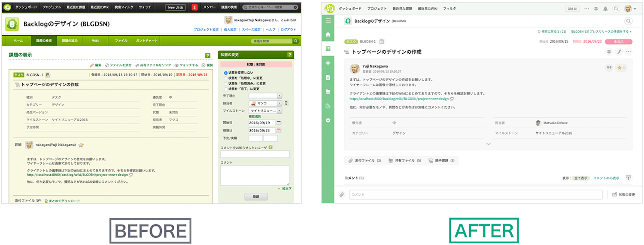
Task: Select radio '状態を変更しない'
Action: tap(226, 73)
